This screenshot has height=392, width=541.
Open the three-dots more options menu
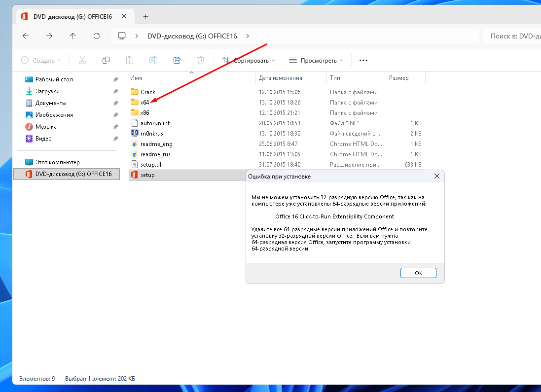pyautogui.click(x=363, y=60)
